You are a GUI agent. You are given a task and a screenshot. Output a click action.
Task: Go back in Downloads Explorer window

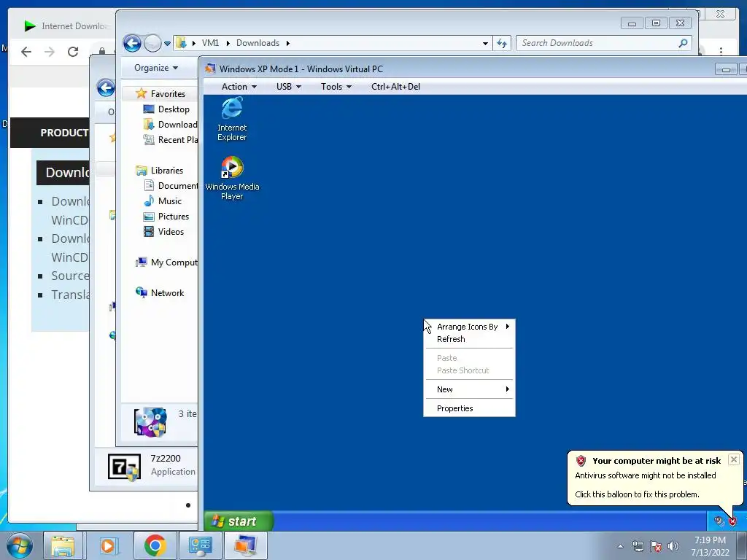pyautogui.click(x=133, y=43)
